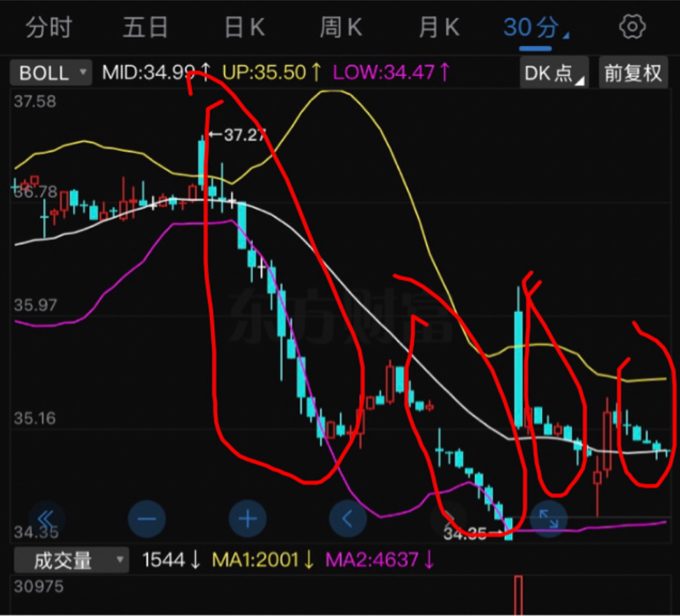Click the MA2:4637 volume value
The image size is (680, 616).
[380, 560]
